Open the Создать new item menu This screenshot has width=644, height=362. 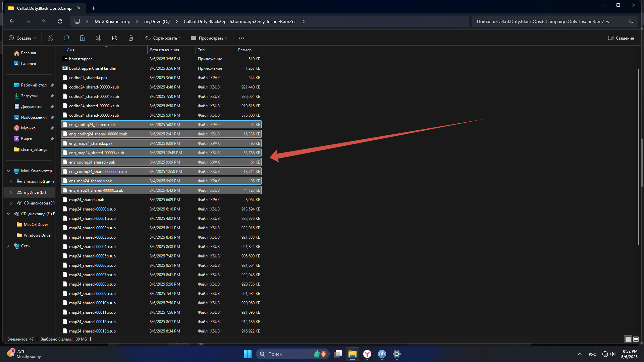22,38
